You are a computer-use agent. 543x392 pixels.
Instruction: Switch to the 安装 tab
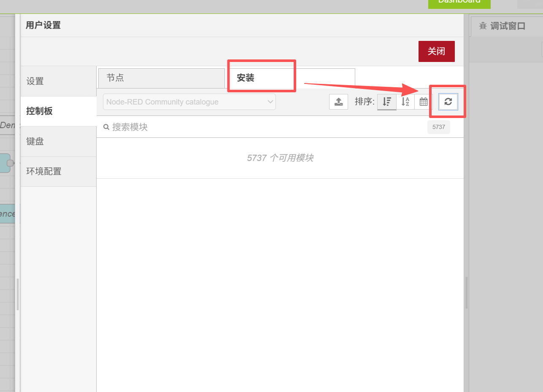262,78
